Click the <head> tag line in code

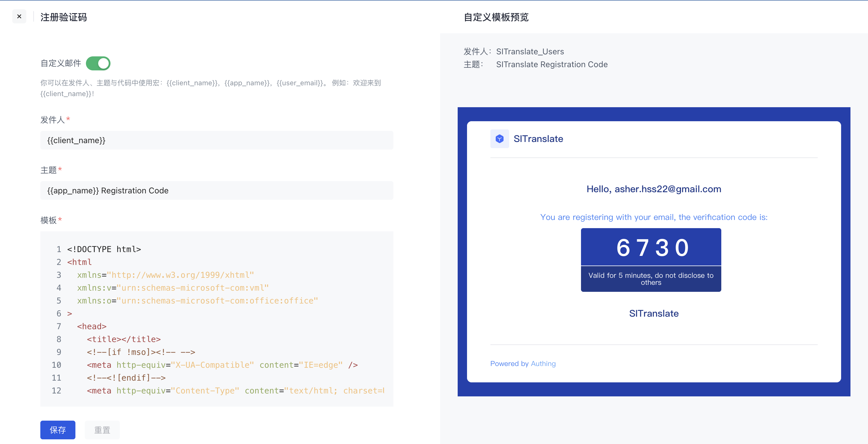92,327
